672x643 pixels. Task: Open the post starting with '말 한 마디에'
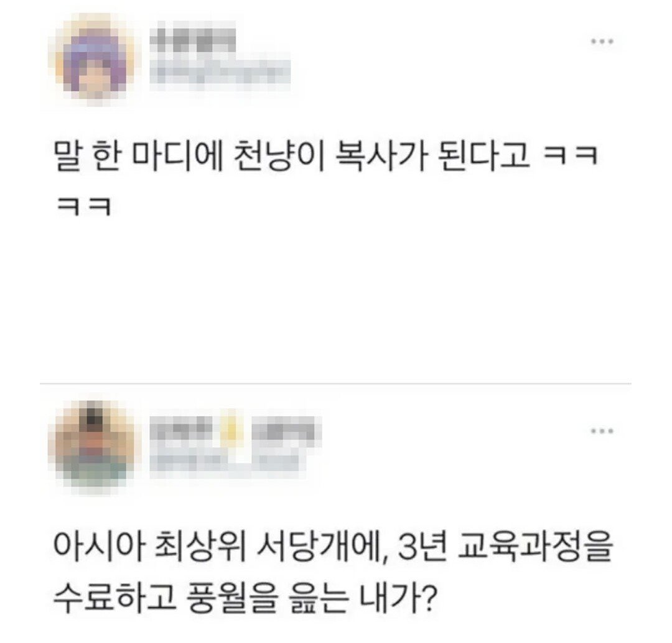(x=325, y=180)
